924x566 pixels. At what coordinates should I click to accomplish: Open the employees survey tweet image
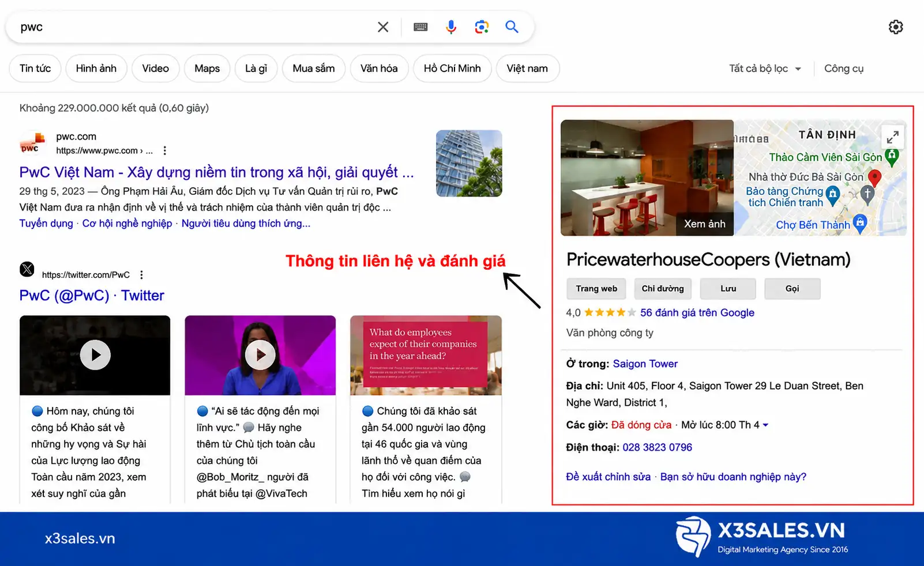click(426, 355)
